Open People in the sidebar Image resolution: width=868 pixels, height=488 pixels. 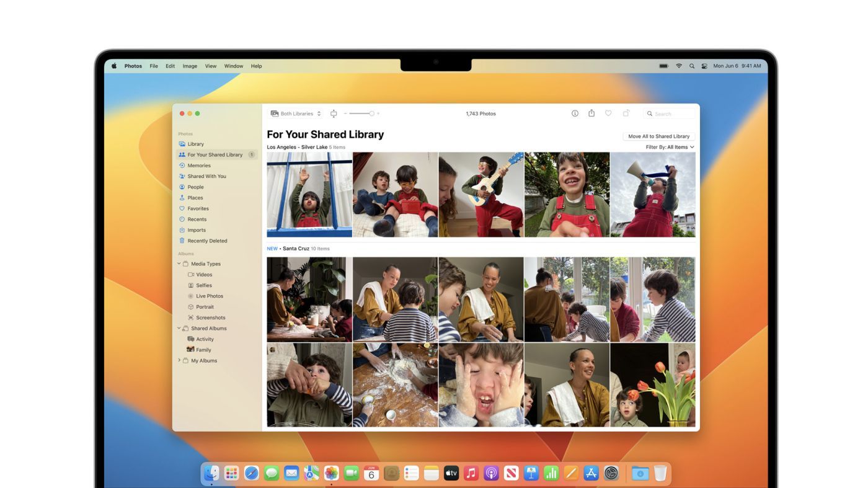[217, 187]
